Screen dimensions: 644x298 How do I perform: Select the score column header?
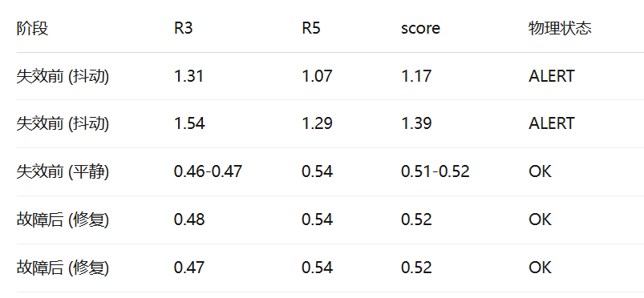(x=420, y=28)
